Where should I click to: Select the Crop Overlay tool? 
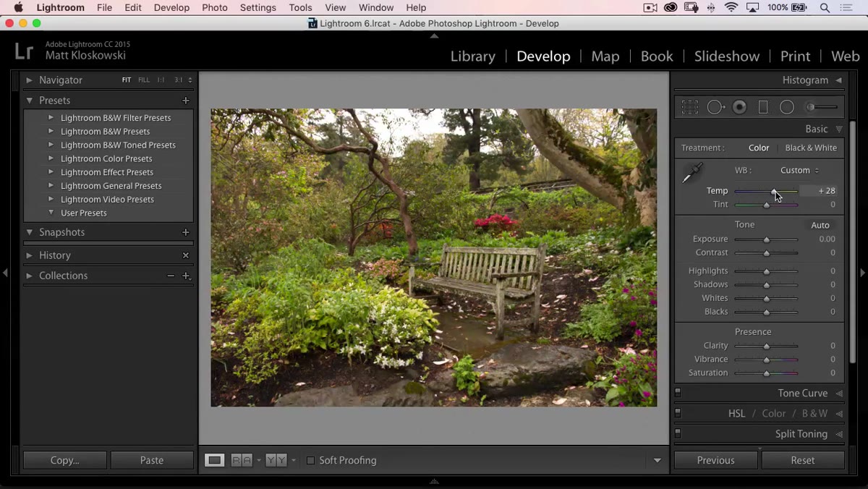pyautogui.click(x=689, y=107)
